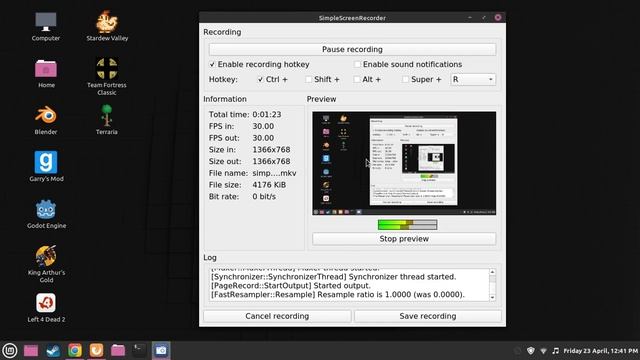The height and width of the screenshot is (360, 640).
Task: Check the Shift + hotkey modifier
Action: pyautogui.click(x=309, y=80)
